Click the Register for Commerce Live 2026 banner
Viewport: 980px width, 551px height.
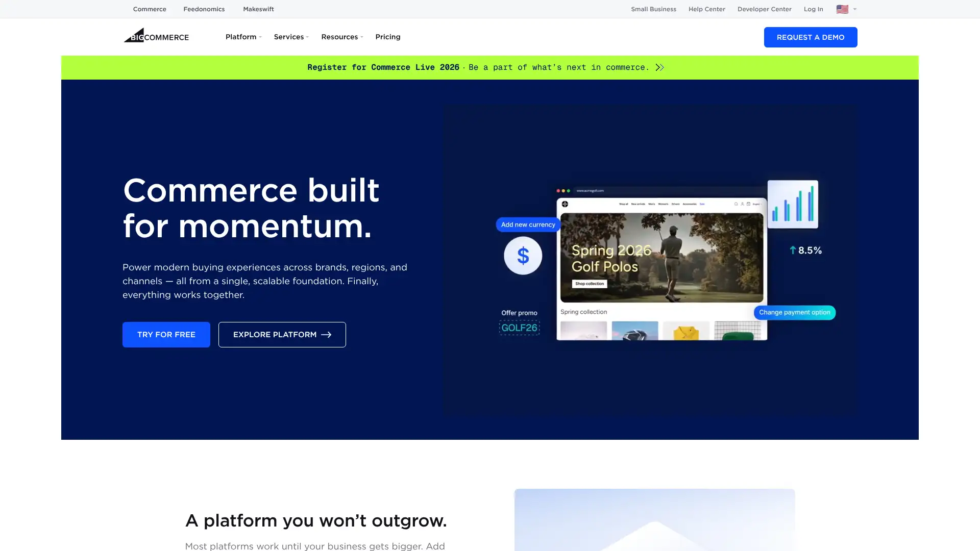tap(490, 67)
